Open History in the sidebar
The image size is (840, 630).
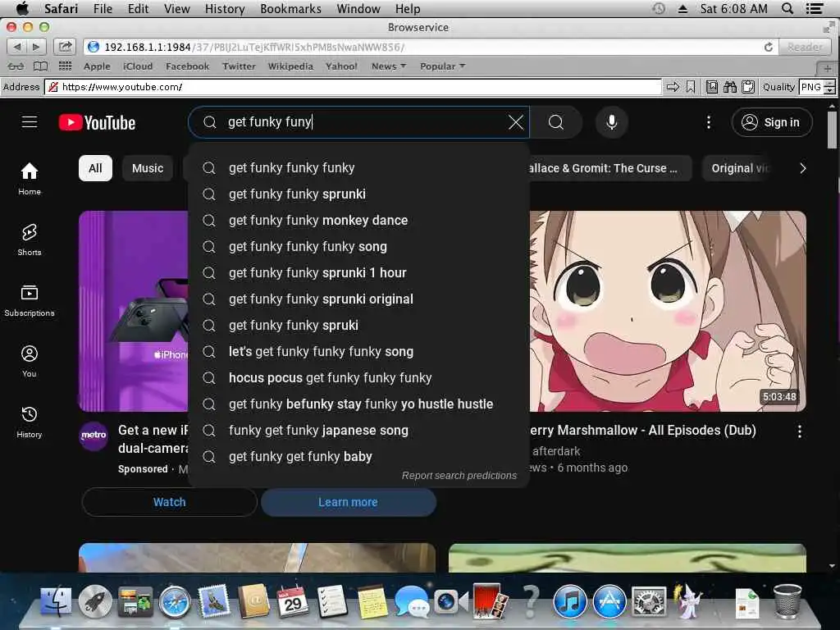(30, 422)
